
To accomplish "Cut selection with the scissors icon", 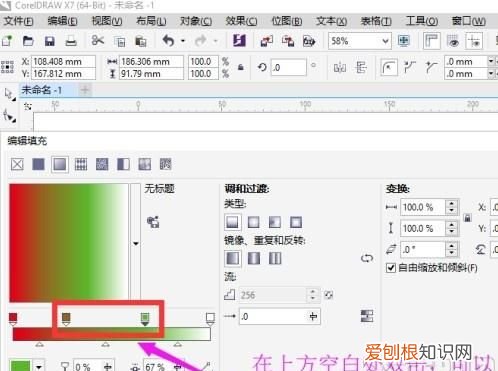I will coord(97,41).
